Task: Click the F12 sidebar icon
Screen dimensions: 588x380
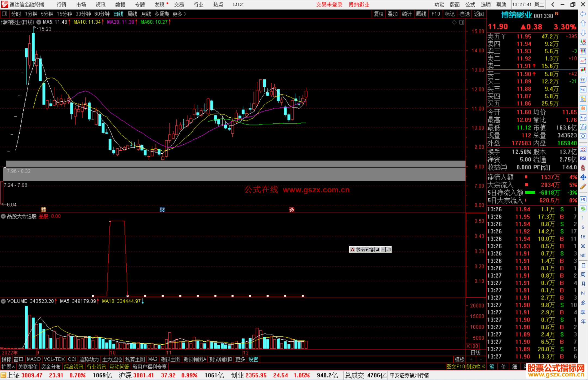Action: pos(583,118)
